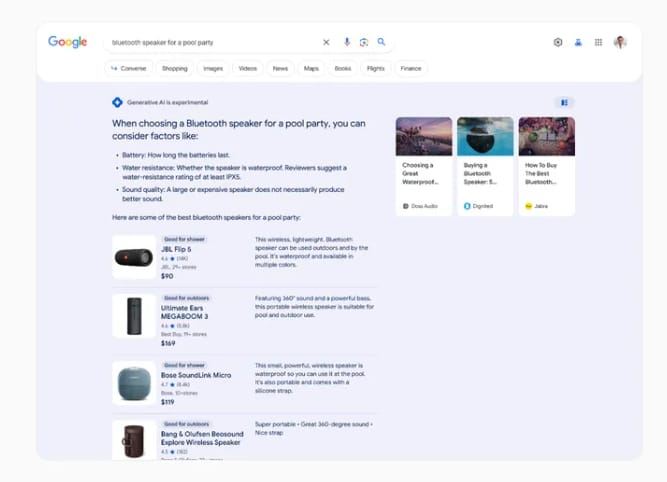
Task: Open the How To Buy The Best Bluetooth card
Action: pyautogui.click(x=547, y=166)
